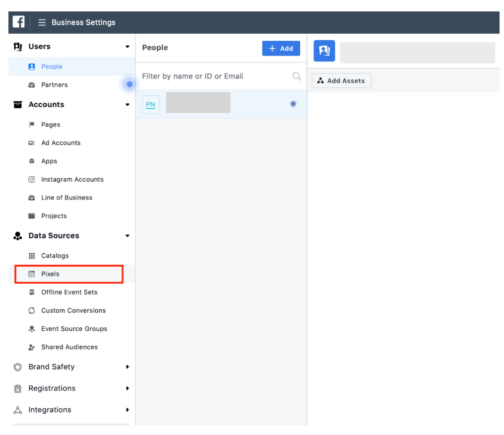The width and height of the screenshot is (504, 435).
Task: Click the PN avatar icon in people list
Action: 151,104
